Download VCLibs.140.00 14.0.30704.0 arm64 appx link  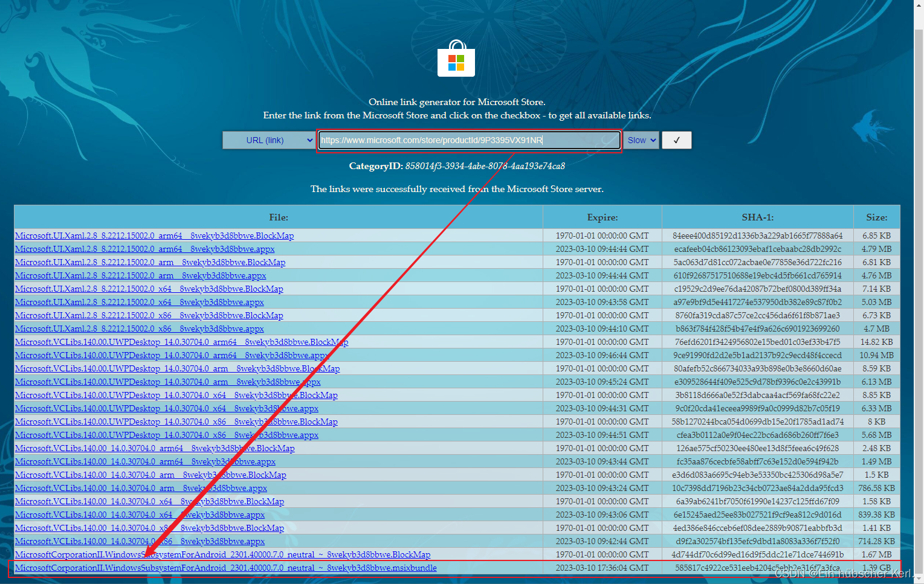click(x=145, y=461)
